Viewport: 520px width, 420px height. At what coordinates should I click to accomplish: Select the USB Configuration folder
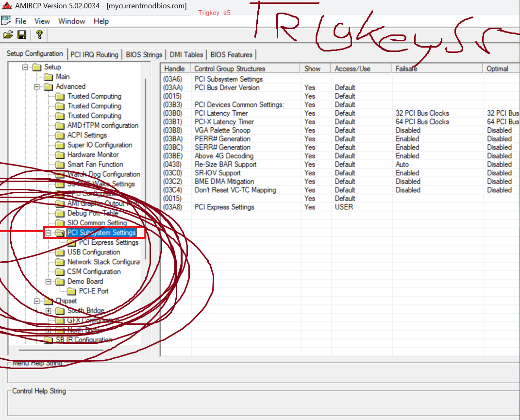click(88, 252)
